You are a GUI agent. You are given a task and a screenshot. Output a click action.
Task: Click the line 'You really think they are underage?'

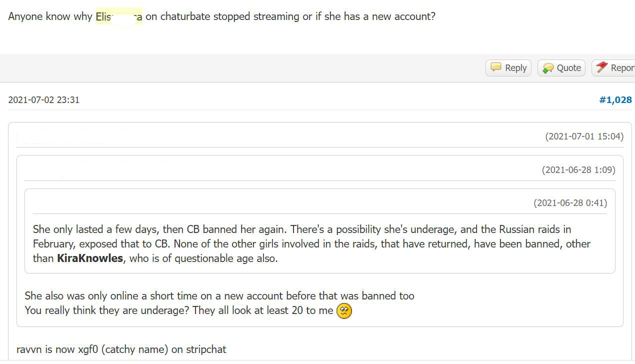179,310
